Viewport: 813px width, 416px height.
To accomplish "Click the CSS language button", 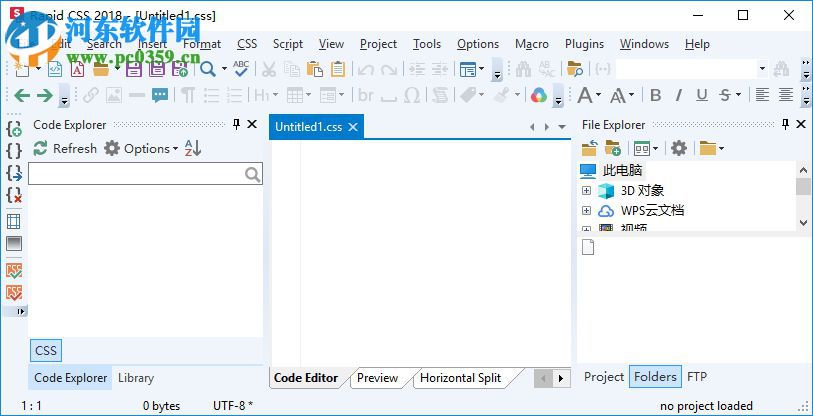I will coord(46,351).
